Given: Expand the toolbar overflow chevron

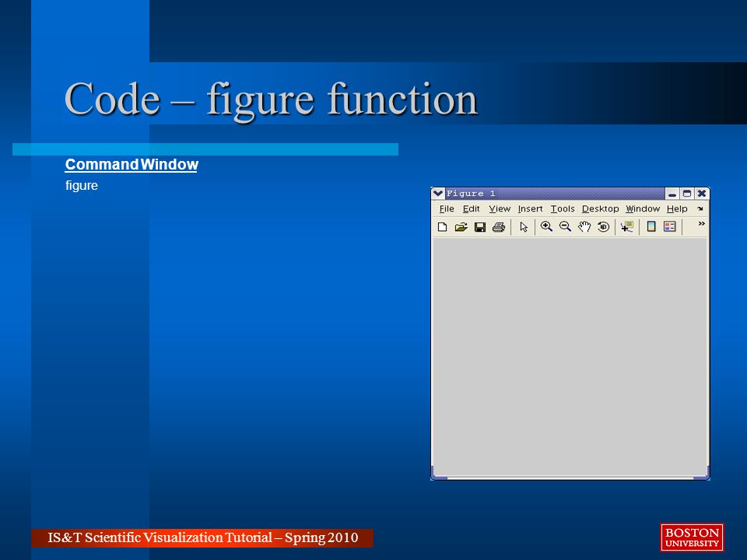Looking at the screenshot, I should [x=701, y=223].
